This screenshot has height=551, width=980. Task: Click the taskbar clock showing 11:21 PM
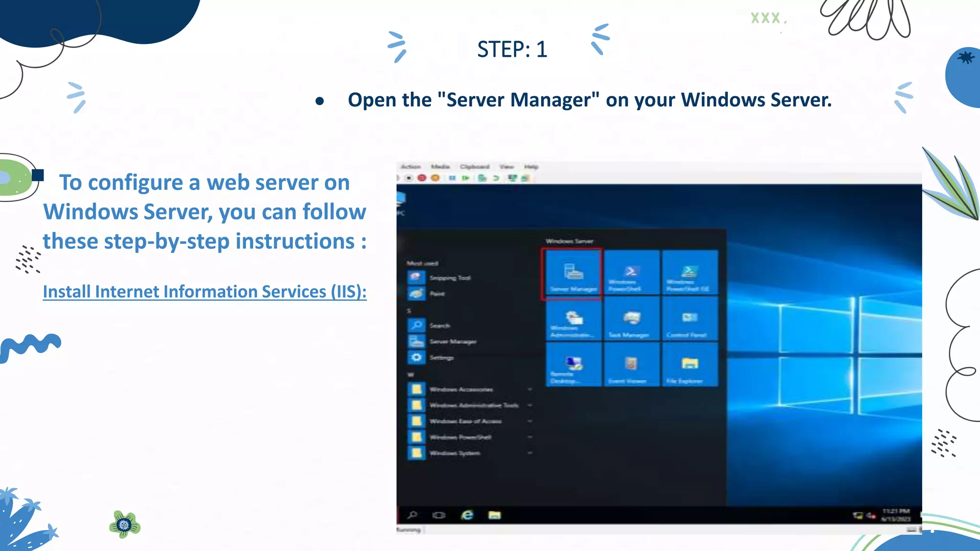click(896, 515)
